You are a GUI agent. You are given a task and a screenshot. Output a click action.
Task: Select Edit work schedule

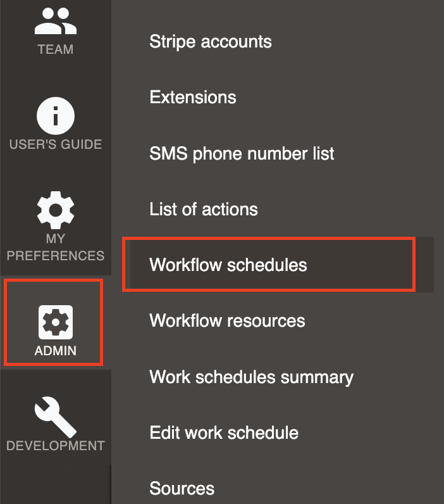click(224, 432)
